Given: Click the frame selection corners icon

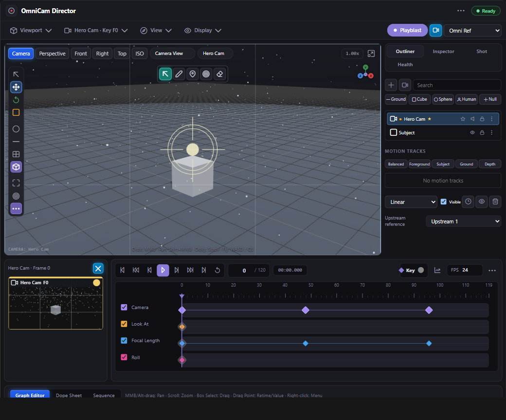Looking at the screenshot, I should (x=16, y=183).
